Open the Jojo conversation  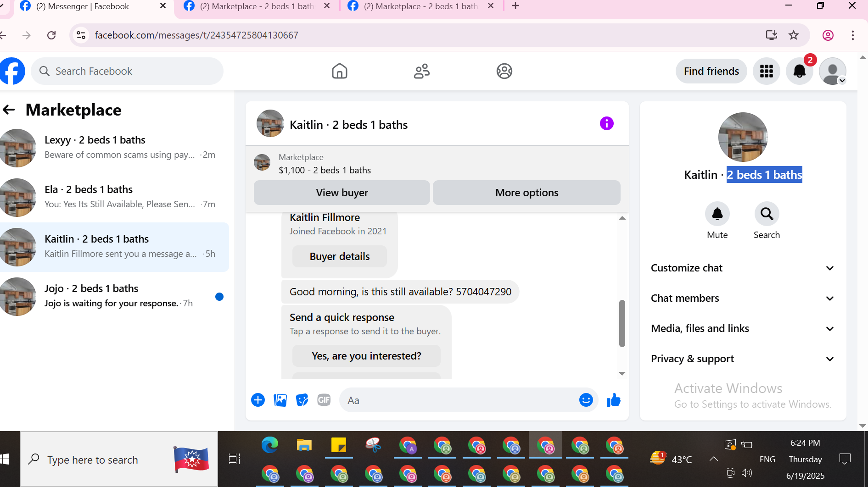[x=114, y=297]
